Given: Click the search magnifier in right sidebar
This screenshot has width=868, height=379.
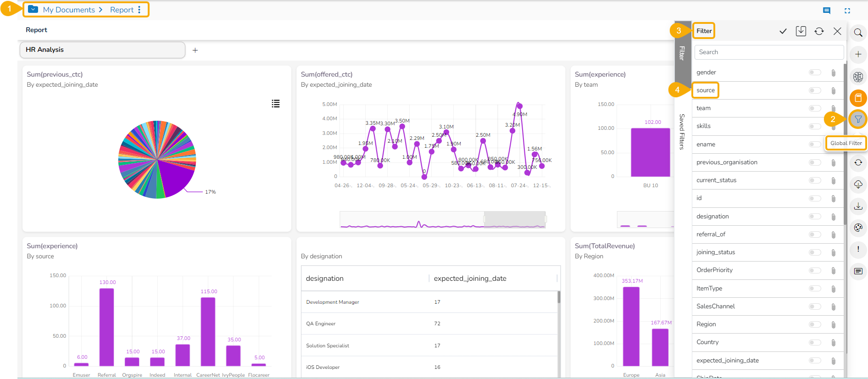Looking at the screenshot, I should pos(858,33).
